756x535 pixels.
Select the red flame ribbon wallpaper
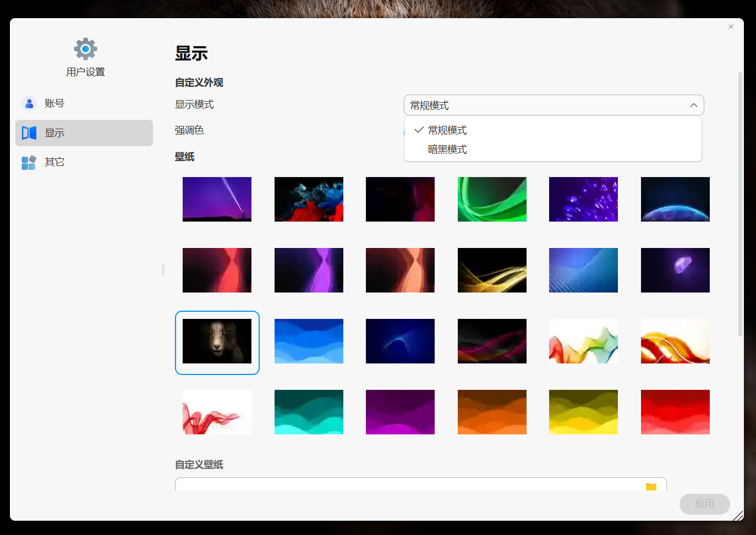click(217, 270)
